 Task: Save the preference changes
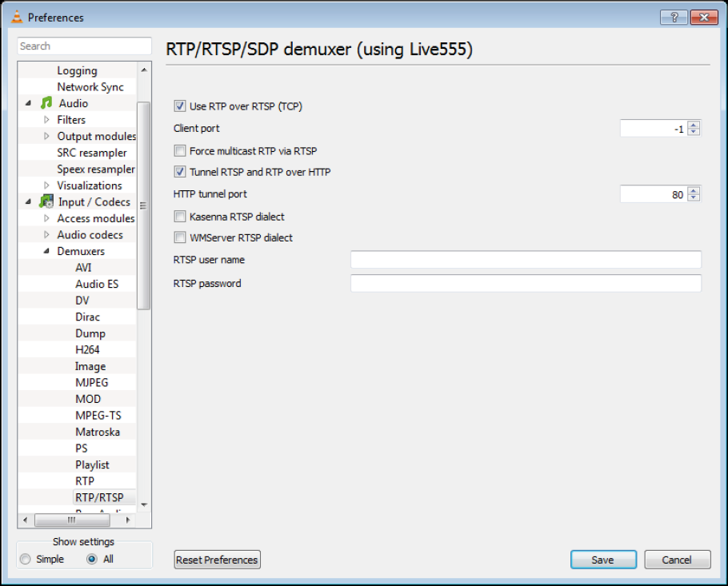pyautogui.click(x=603, y=560)
